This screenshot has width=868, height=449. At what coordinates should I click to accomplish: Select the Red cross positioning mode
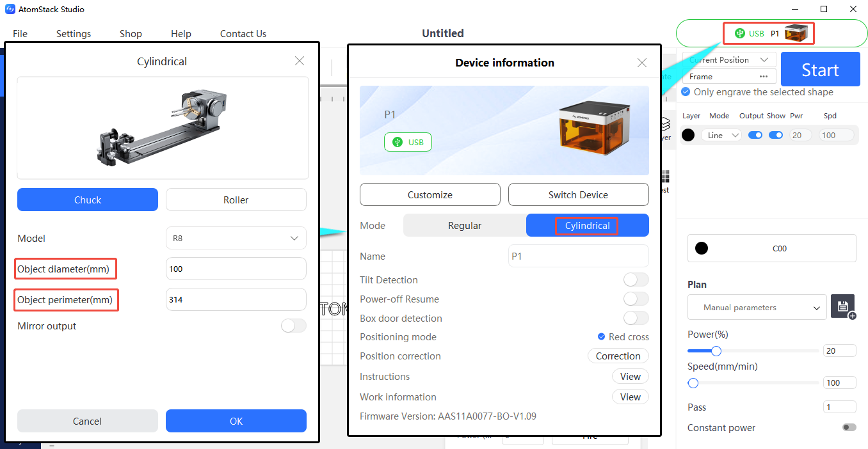point(601,336)
